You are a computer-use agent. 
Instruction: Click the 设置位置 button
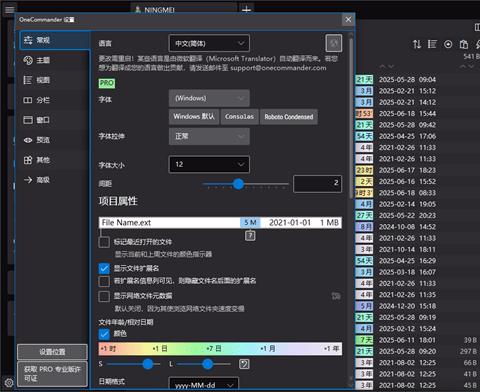(52, 352)
